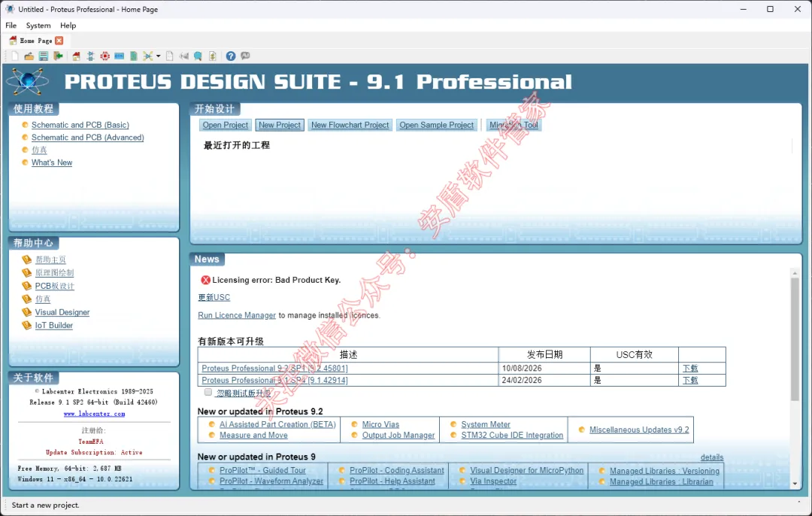Open the 3D Visualizer blue board icon
Screen dimensions: 812x516
(119, 56)
